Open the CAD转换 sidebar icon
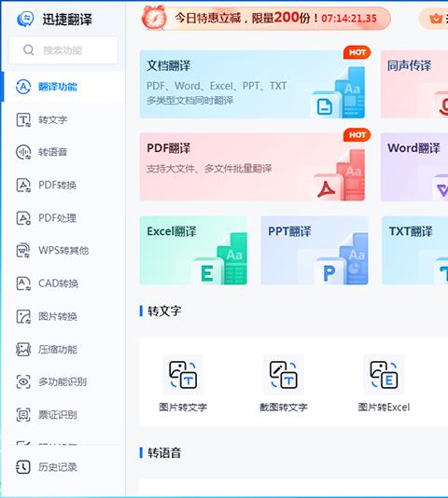The width and height of the screenshot is (448, 498). pos(23,284)
